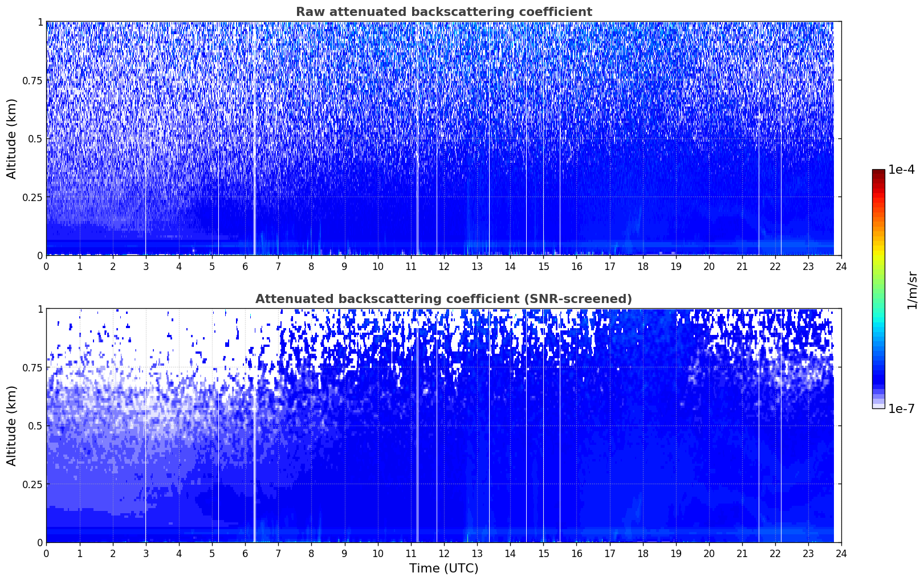Click the "1/m/sr" colorbar unit label
Image resolution: width=924 pixels, height=581 pixels.
(x=913, y=289)
